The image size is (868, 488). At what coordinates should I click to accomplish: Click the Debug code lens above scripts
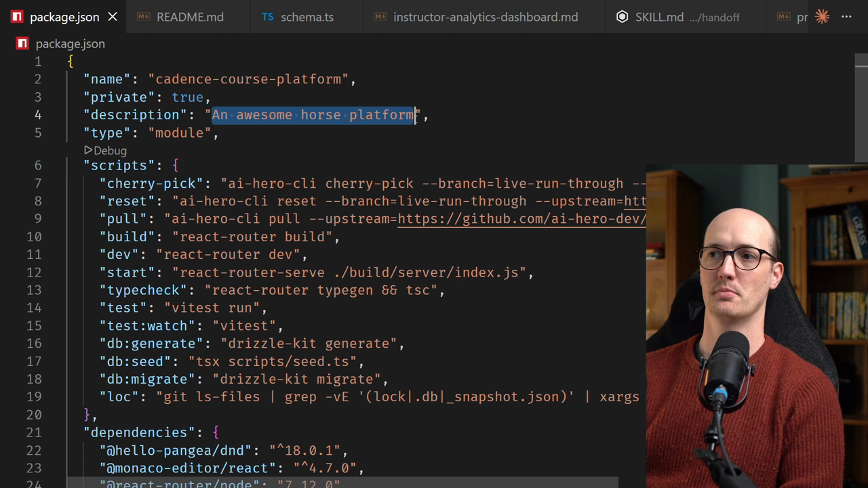(110, 150)
